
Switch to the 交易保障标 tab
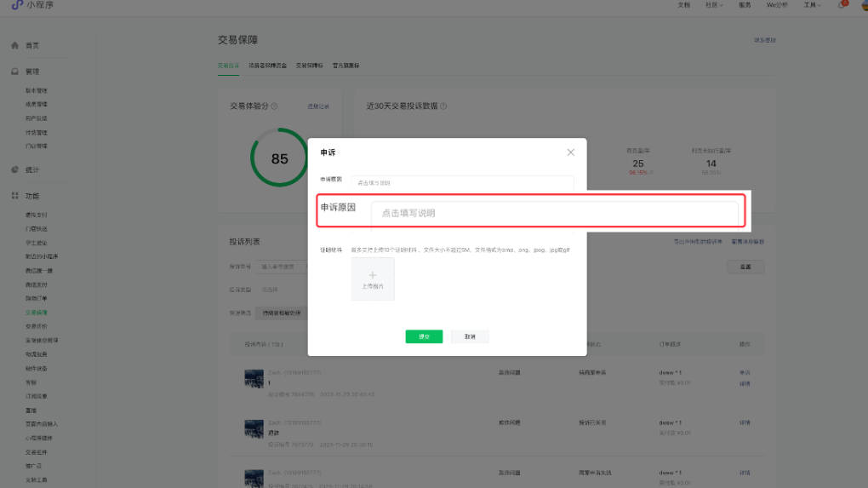coord(310,65)
